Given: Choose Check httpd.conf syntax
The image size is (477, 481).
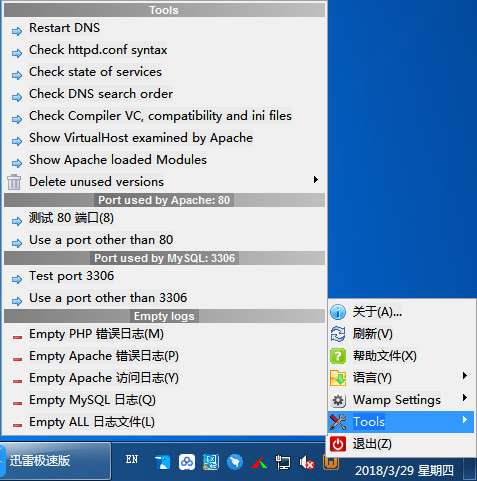Looking at the screenshot, I should pos(164,50).
